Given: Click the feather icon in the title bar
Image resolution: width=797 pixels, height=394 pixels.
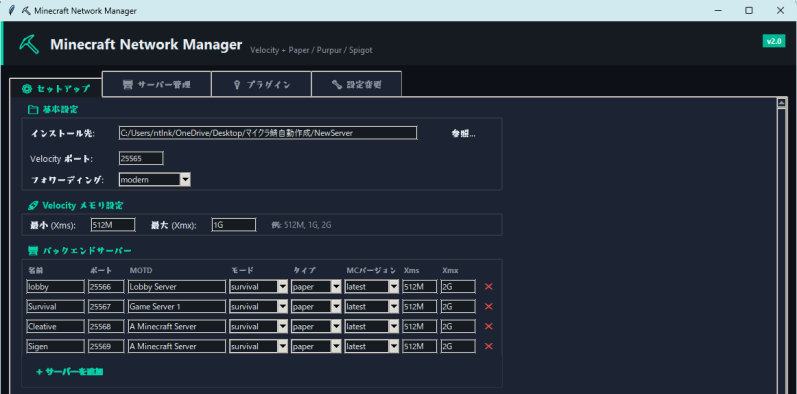Looking at the screenshot, I should 12,11.
